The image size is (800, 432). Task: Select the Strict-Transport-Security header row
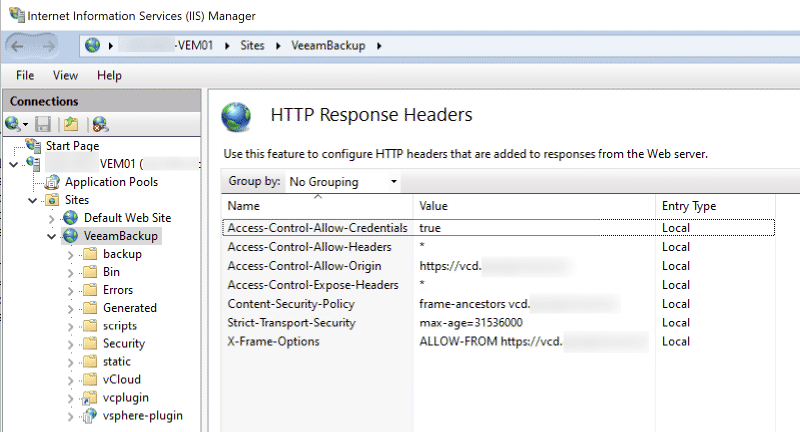[x=498, y=322]
